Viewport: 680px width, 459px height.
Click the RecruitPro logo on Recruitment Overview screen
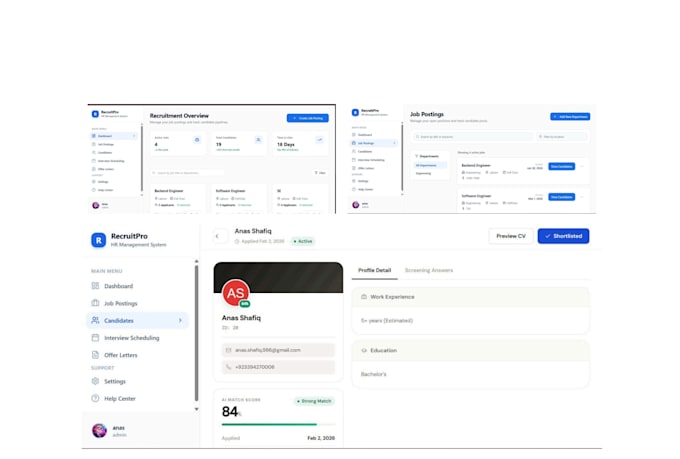(95, 114)
